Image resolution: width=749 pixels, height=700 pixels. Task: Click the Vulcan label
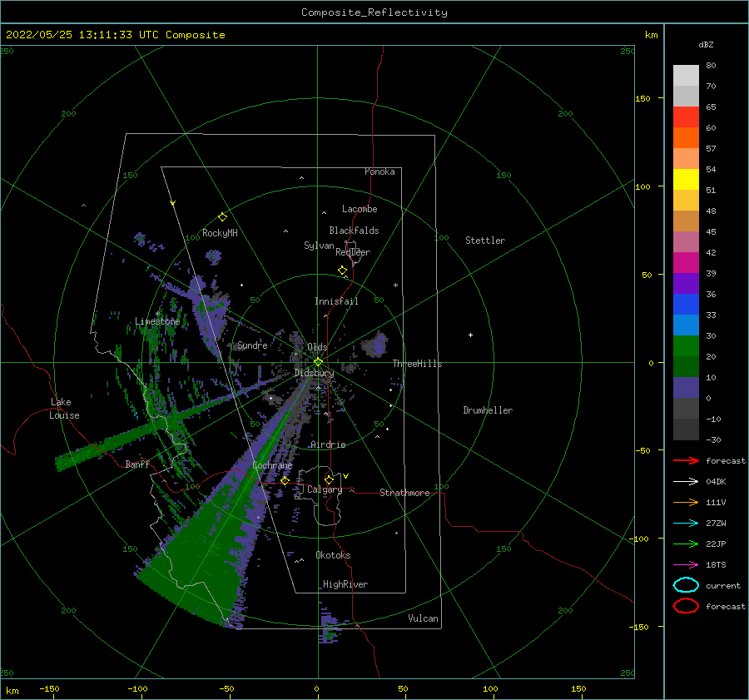click(424, 618)
